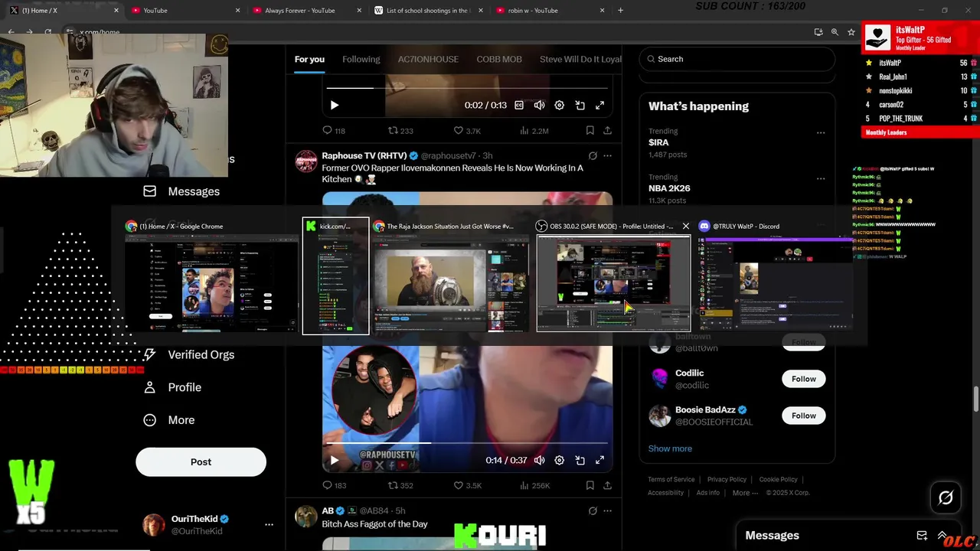Open Grok explain on Raphouse TV post

pyautogui.click(x=593, y=155)
